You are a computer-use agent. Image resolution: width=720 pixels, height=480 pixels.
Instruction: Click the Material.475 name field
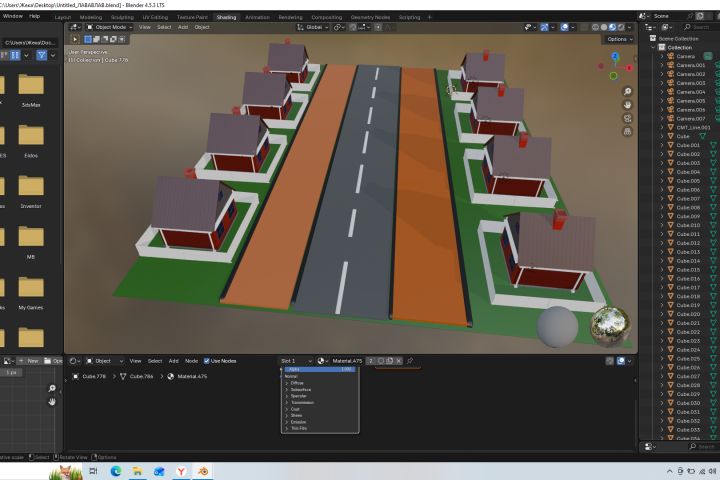[346, 361]
